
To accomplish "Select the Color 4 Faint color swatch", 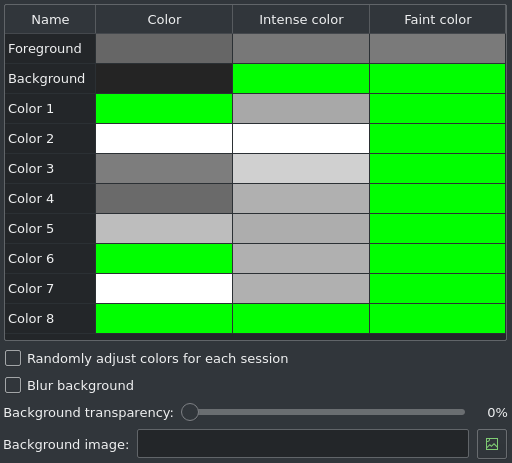I will point(438,199).
